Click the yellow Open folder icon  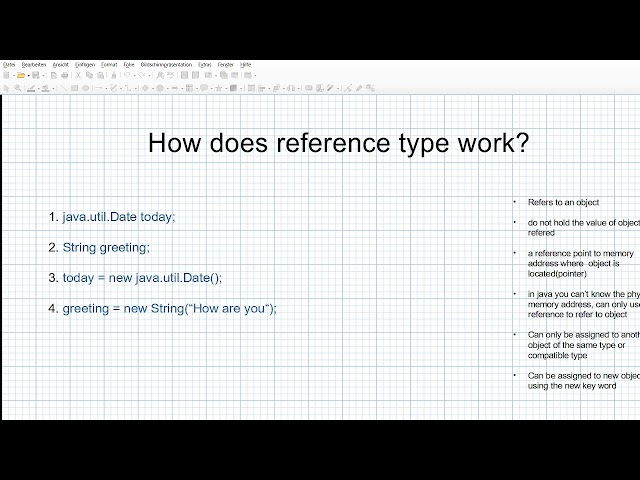pyautogui.click(x=21, y=75)
